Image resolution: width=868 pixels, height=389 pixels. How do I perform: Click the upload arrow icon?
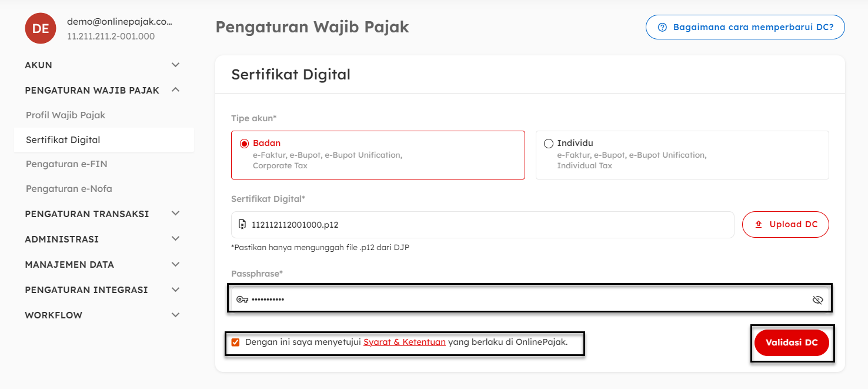[x=759, y=224]
